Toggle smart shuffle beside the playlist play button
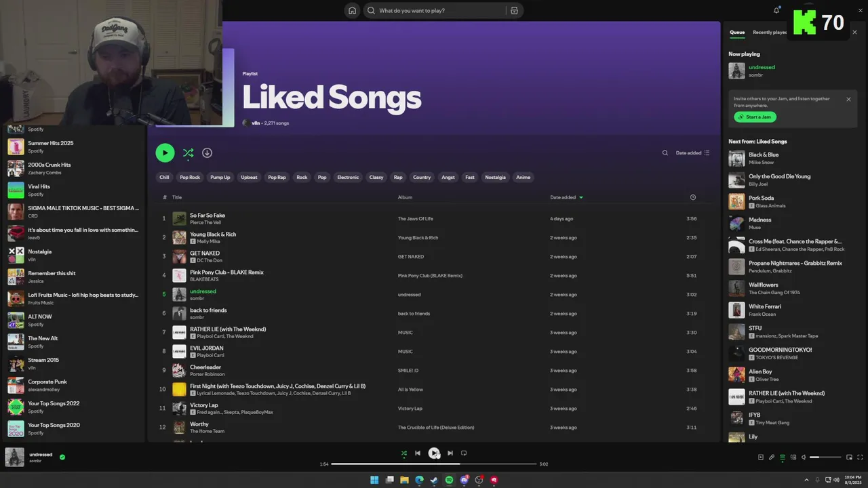Viewport: 868px width, 488px height. [x=189, y=152]
